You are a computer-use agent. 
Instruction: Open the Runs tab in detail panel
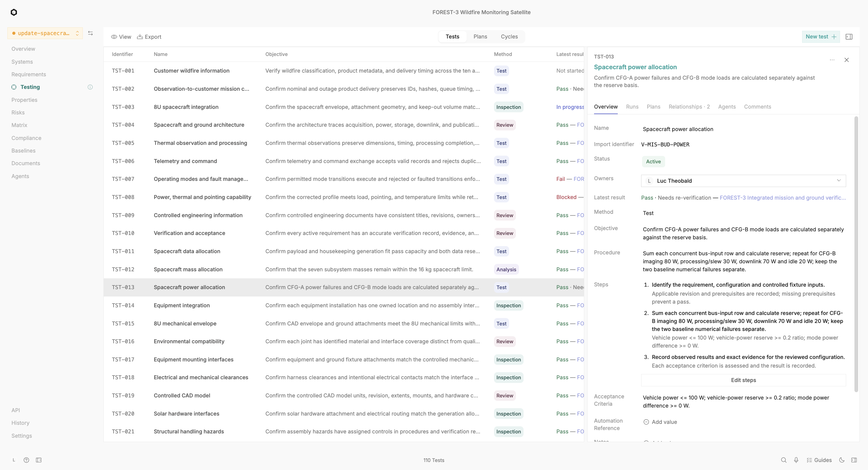(632, 107)
